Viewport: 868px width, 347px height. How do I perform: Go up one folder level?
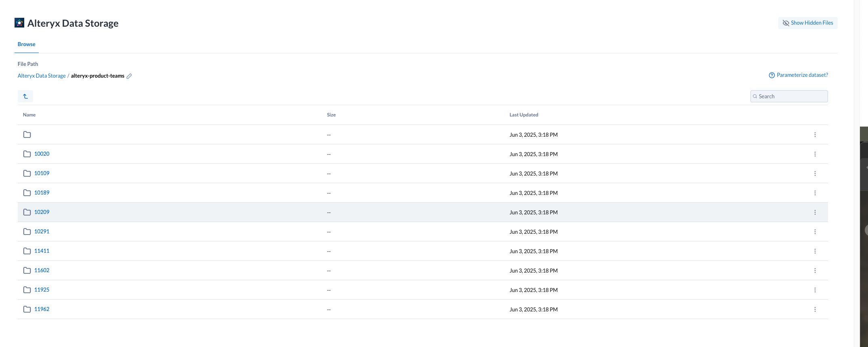click(x=25, y=96)
